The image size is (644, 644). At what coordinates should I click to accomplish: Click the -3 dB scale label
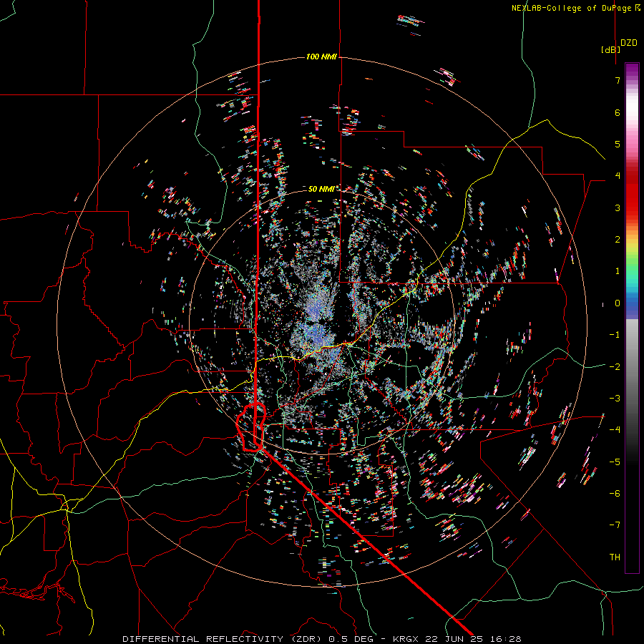coord(615,398)
